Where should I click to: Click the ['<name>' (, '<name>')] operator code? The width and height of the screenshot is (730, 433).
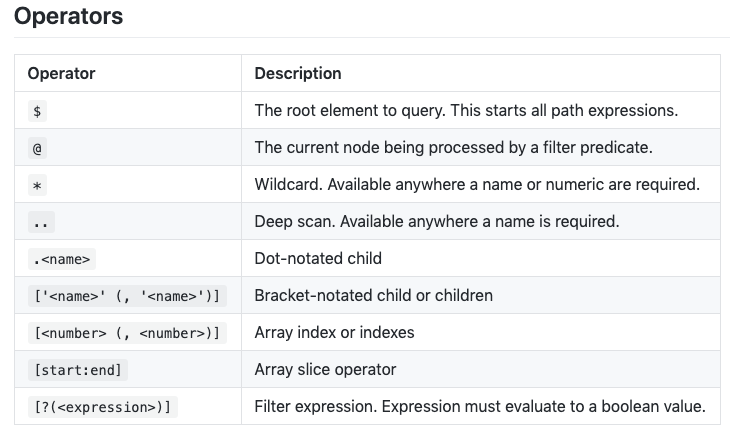[126, 296]
